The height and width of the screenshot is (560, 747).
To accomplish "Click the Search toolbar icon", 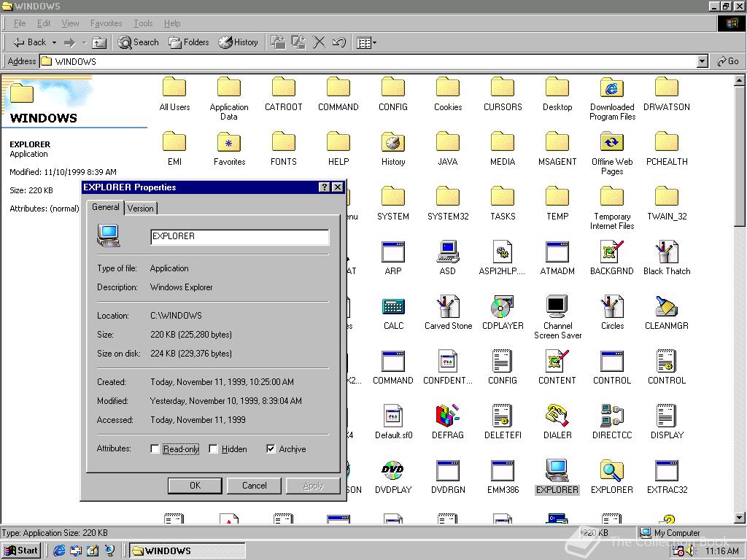I will click(138, 42).
